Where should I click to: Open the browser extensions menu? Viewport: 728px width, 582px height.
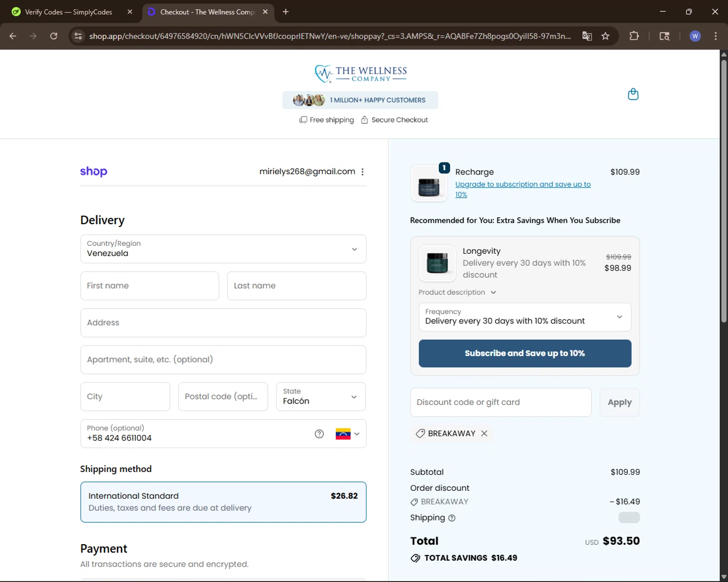pyautogui.click(x=634, y=36)
